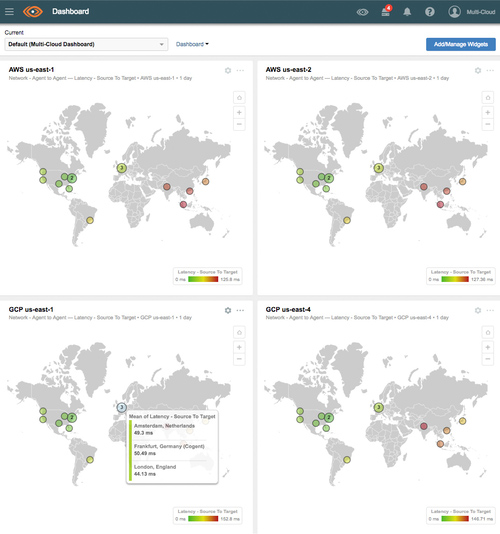
Task: Open the bell notifications icon
Action: tap(407, 12)
